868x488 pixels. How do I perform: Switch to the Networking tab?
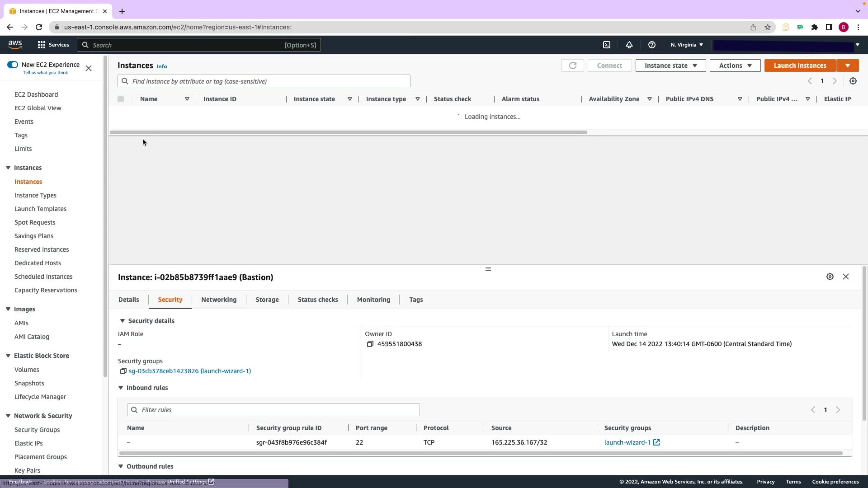coord(219,300)
